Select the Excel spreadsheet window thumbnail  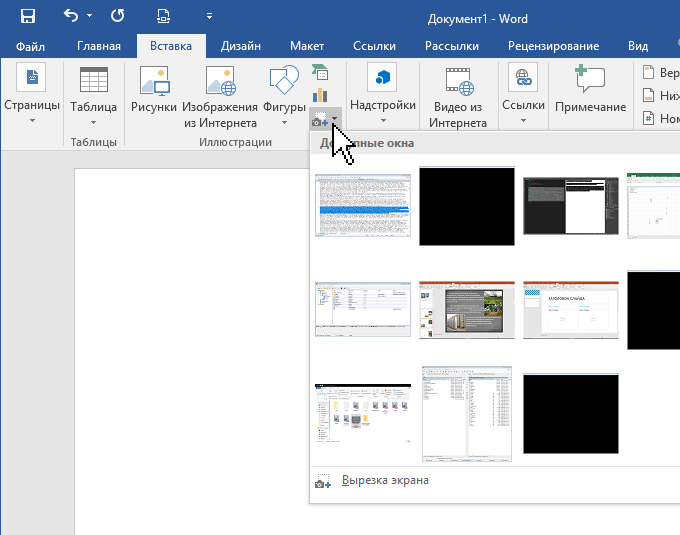coord(653,206)
